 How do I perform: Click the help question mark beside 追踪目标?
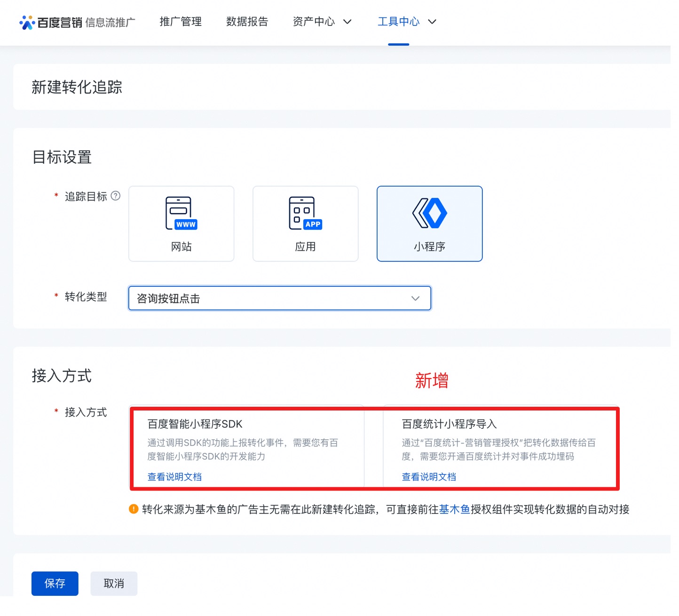coord(116,196)
